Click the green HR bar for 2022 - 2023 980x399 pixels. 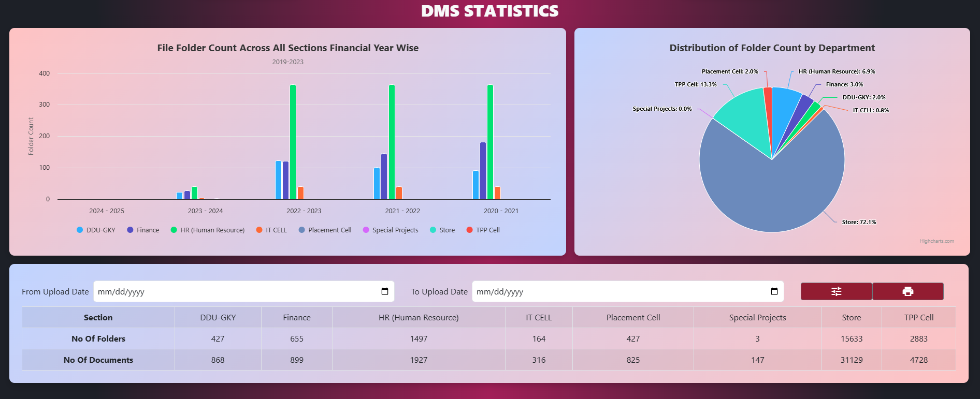pos(293,142)
